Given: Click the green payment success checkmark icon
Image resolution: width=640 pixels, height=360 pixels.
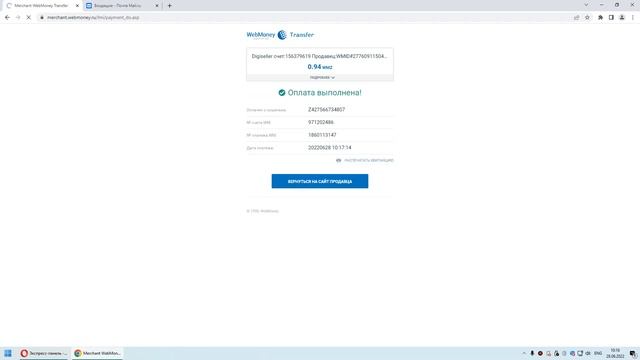Looking at the screenshot, I should point(282,93).
